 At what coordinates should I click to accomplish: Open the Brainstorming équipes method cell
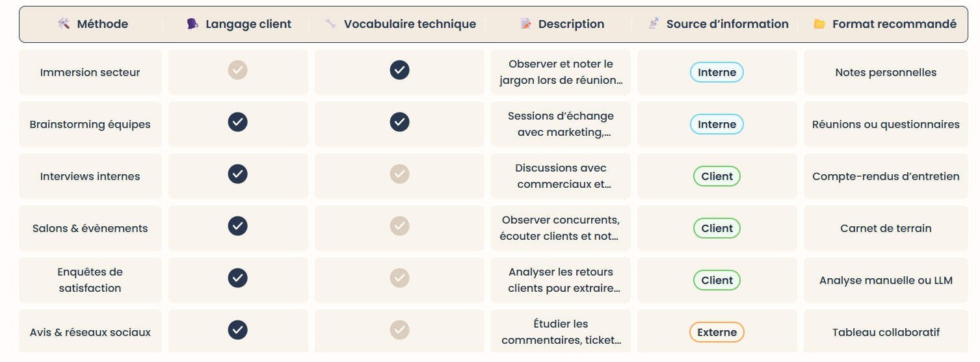coord(90,124)
